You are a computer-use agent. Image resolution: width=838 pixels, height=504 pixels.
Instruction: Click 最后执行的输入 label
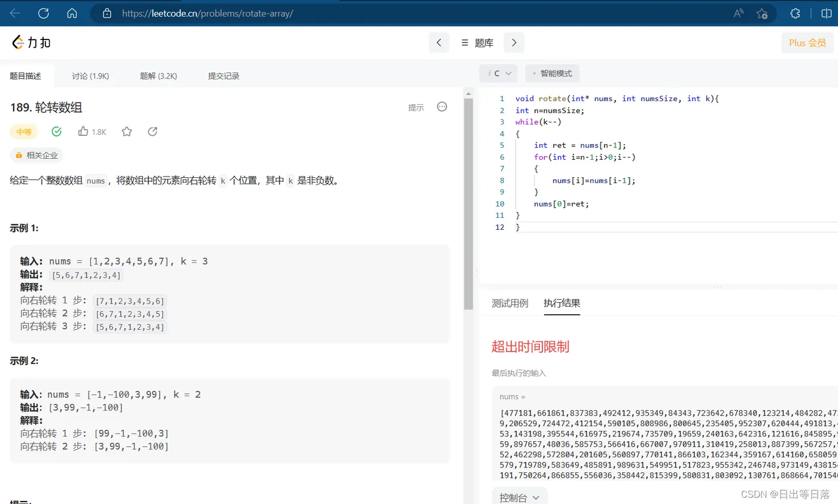click(519, 373)
